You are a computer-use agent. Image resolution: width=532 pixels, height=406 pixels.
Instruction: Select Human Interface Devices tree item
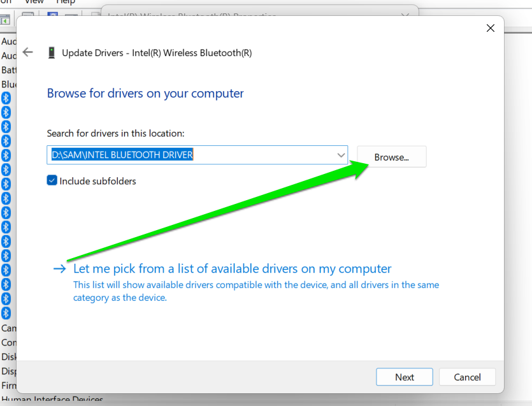pos(52,399)
